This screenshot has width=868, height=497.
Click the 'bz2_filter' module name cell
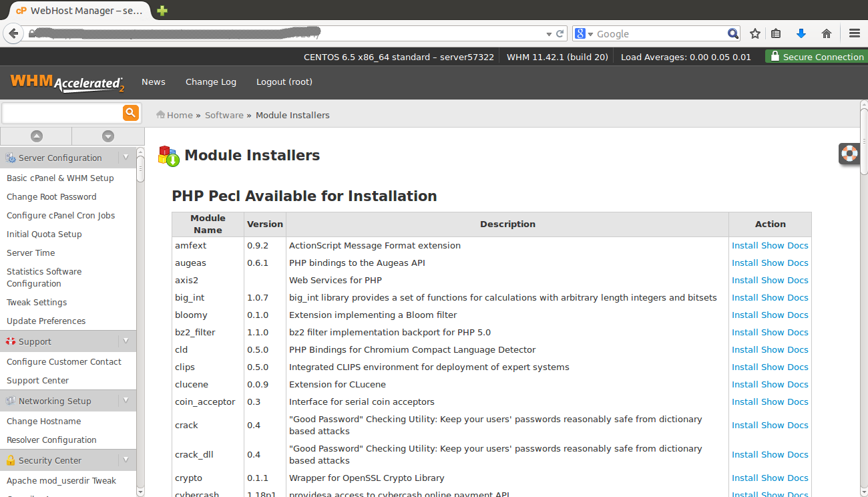tap(208, 332)
